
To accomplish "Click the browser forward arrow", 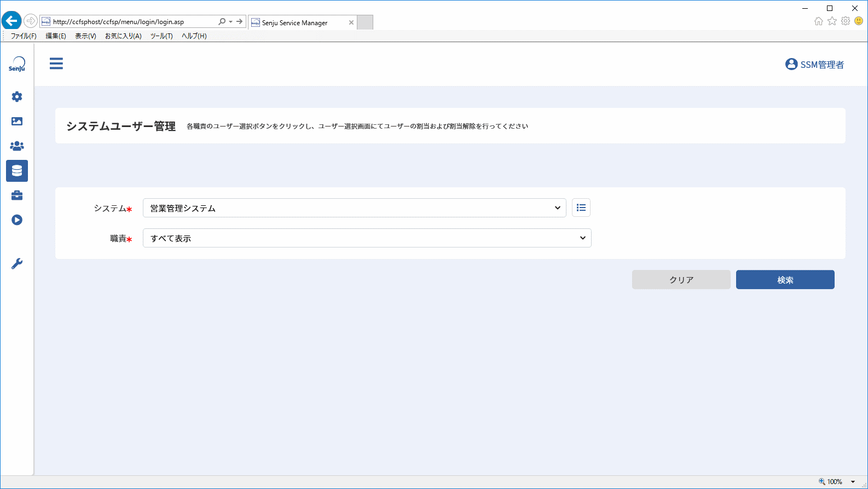I will (31, 21).
